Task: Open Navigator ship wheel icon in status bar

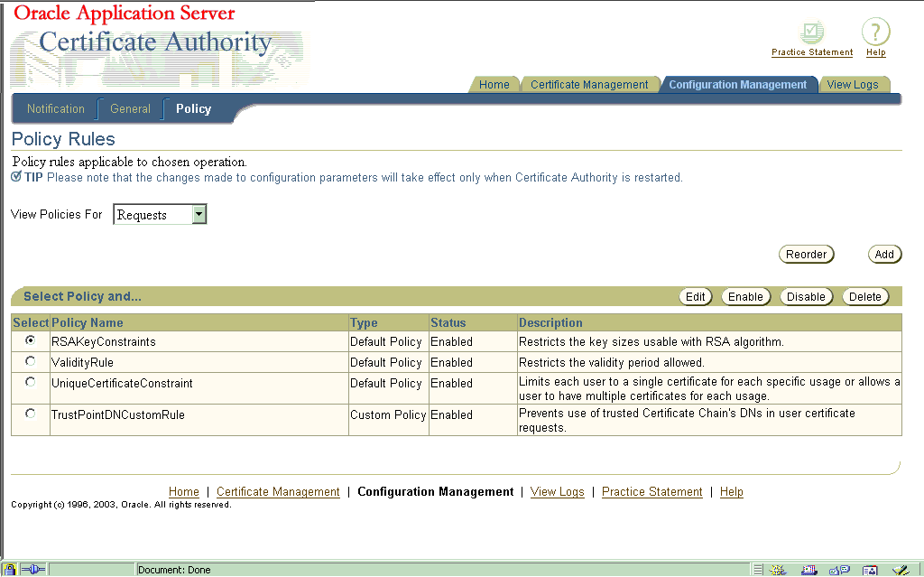Action: click(778, 570)
